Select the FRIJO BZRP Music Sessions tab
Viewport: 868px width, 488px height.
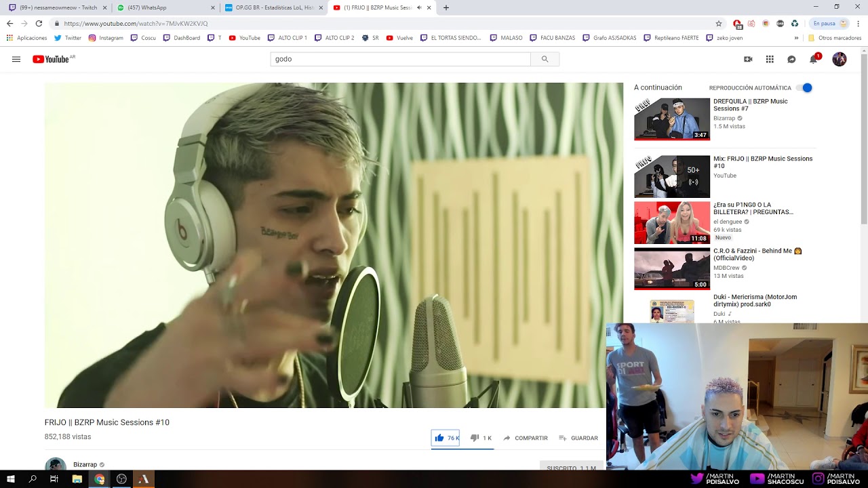[378, 7]
